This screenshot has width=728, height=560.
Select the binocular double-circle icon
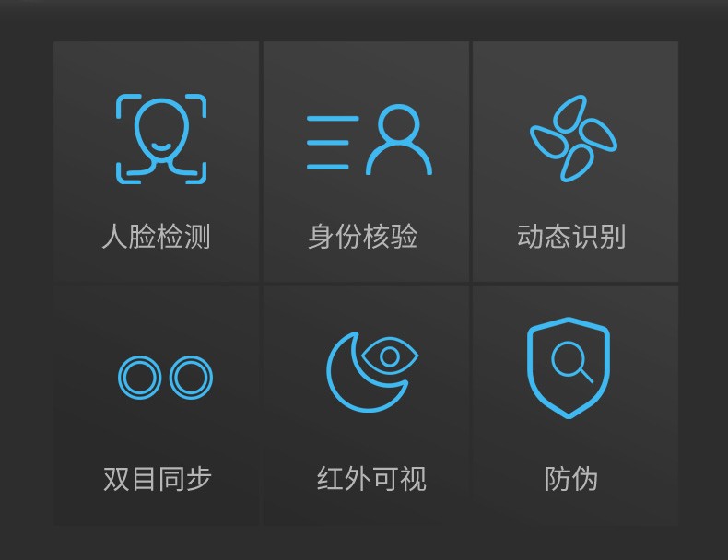[165, 378]
